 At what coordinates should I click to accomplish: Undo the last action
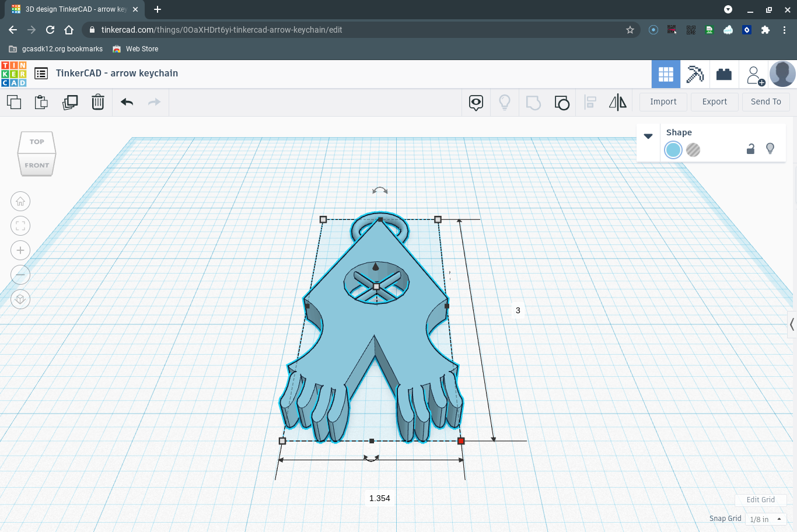[127, 102]
